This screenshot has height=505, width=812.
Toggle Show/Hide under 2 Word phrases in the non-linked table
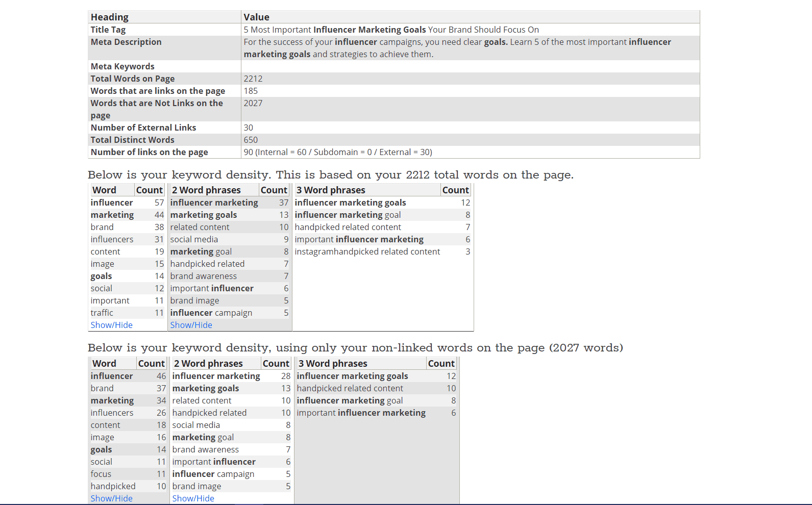[x=193, y=498]
